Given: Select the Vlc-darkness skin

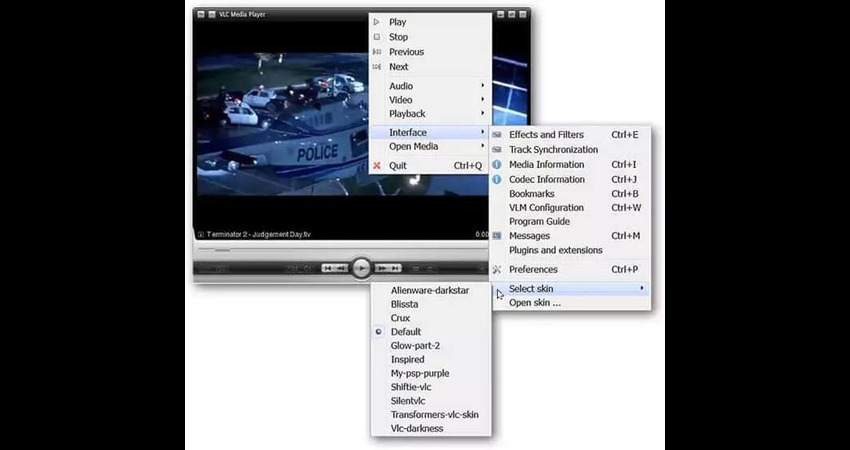Looking at the screenshot, I should coord(431,428).
